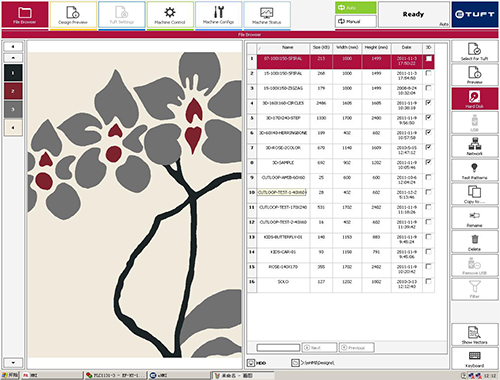The height and width of the screenshot is (380, 500).
Task: Click the Previous search button
Action: [x=357, y=348]
